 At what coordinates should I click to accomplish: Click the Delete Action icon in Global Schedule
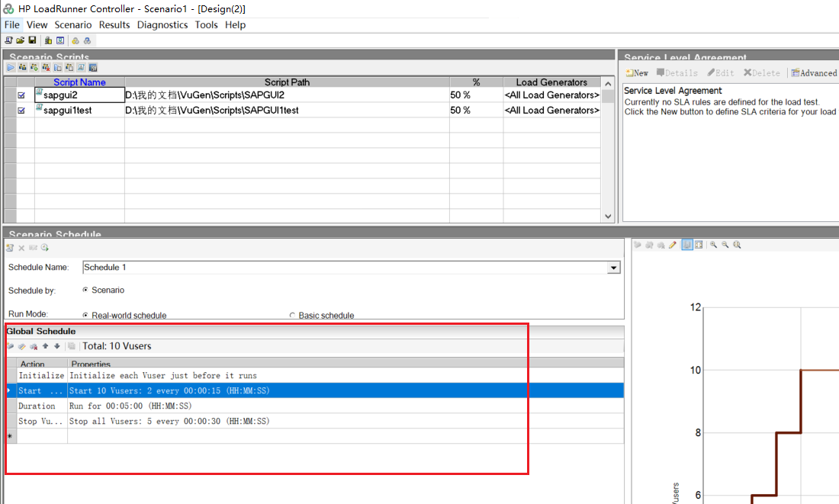pyautogui.click(x=34, y=346)
